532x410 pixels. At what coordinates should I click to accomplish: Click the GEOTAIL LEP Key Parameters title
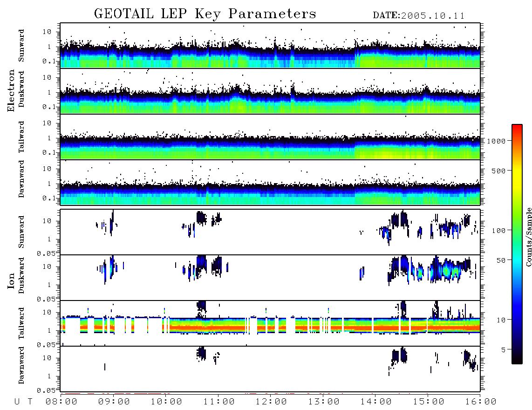coord(205,14)
